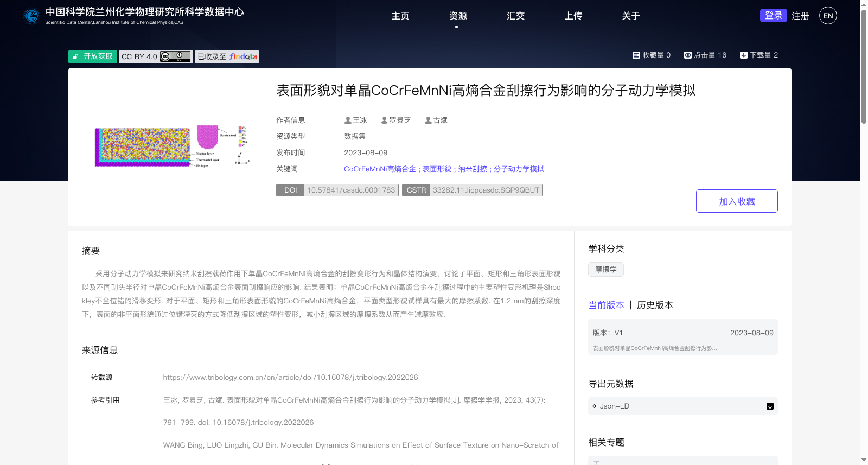Click the download arrow icon beside Json-LD
Viewport: 868px width, 465px height.
(770, 406)
